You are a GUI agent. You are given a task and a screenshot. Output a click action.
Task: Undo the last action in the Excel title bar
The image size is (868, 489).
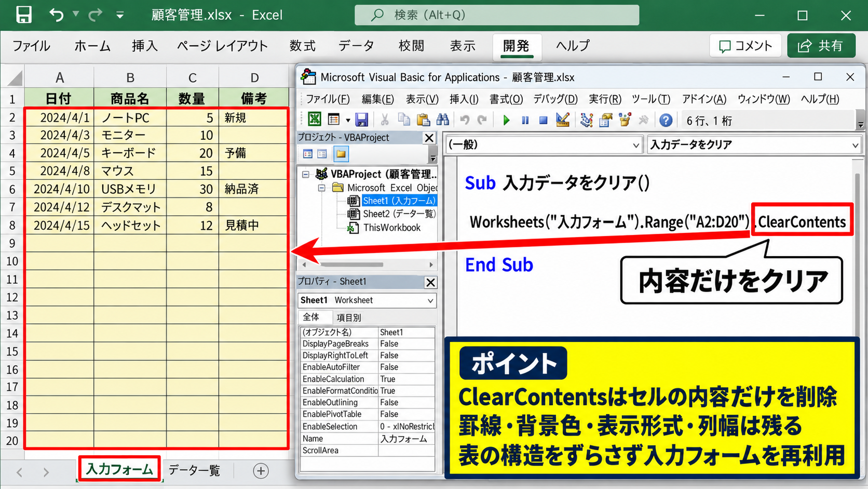56,15
